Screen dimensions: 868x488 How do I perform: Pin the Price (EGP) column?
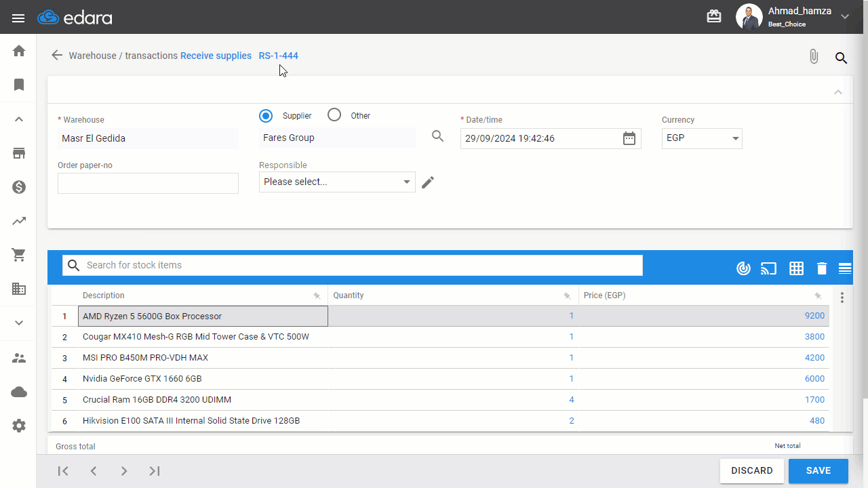pyautogui.click(x=818, y=296)
